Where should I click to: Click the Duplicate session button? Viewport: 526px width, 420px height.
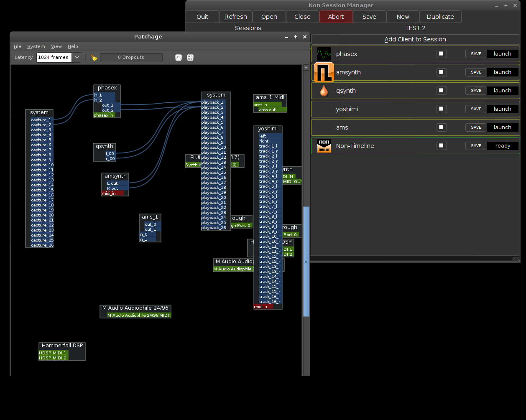pos(440,17)
